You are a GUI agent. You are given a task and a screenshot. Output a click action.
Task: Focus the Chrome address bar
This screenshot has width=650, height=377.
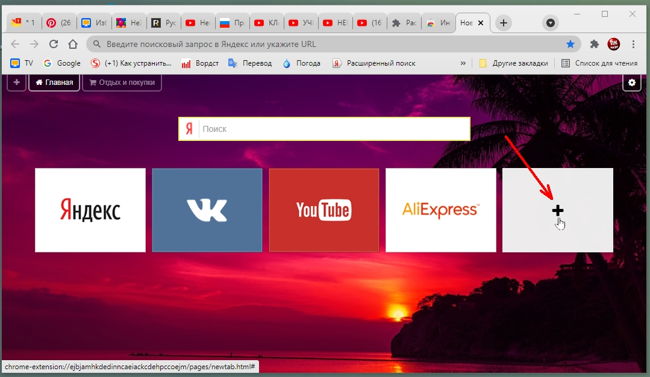point(334,44)
